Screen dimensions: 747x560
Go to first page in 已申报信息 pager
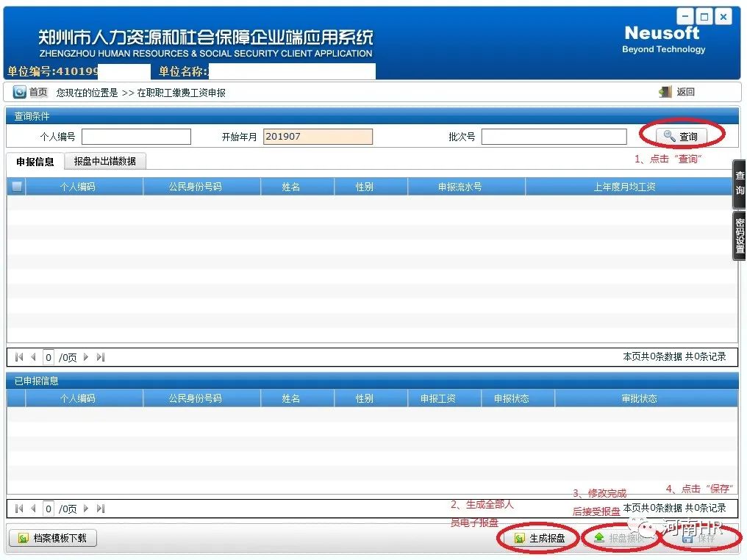pos(19,509)
